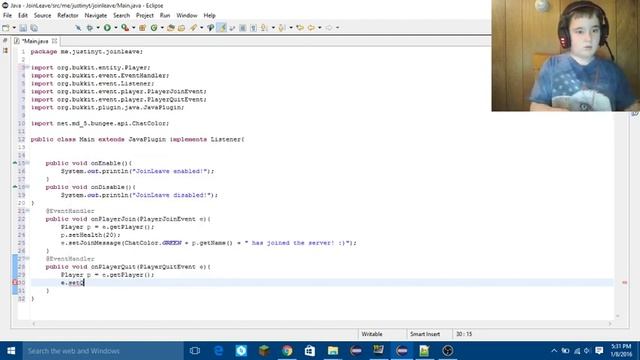This screenshot has width=640, height=360.
Task: Save the current file with Save icon
Action: pos(23,28)
